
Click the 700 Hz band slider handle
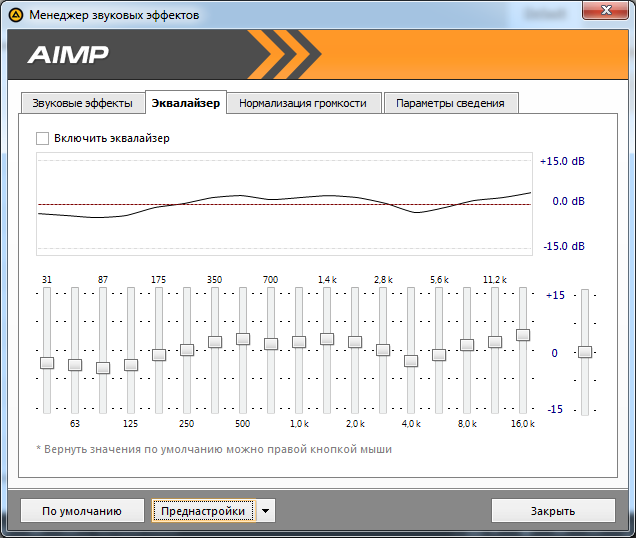coord(271,344)
